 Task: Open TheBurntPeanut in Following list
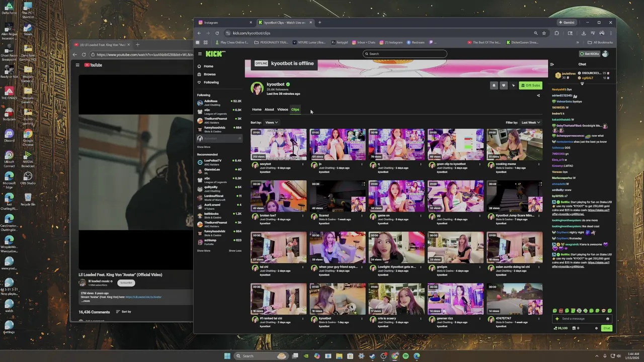(219, 120)
